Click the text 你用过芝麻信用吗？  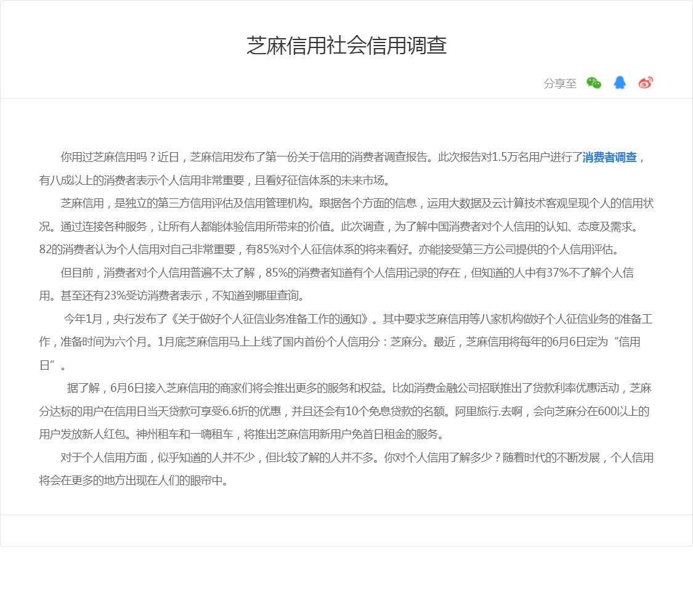coord(108,157)
